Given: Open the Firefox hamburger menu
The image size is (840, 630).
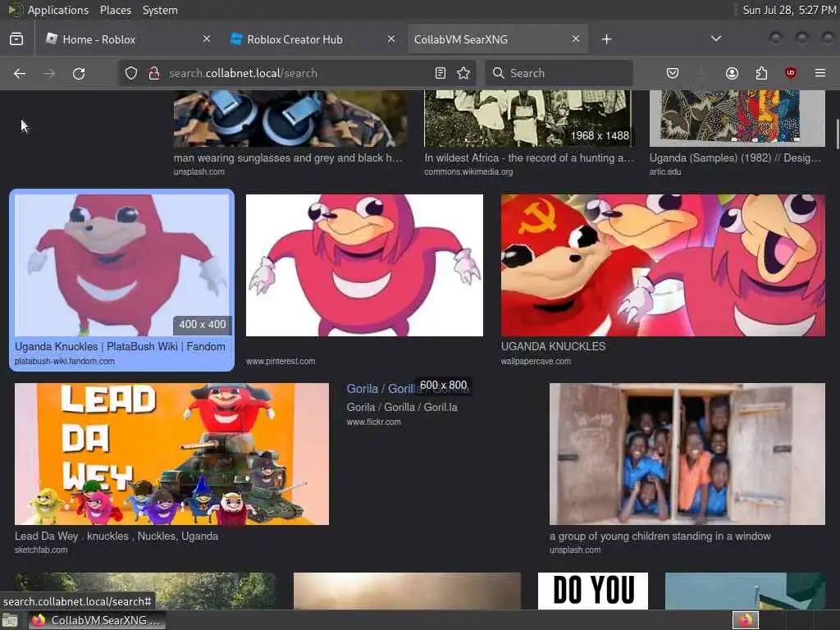Looking at the screenshot, I should point(820,73).
